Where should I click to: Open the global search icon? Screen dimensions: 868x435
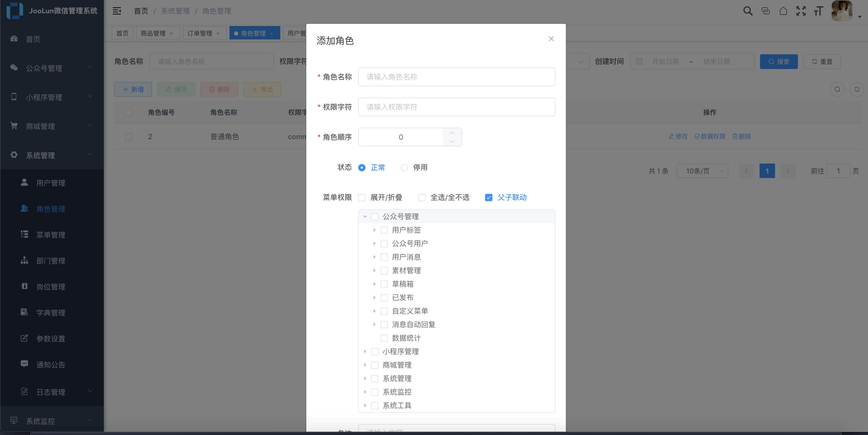[748, 10]
